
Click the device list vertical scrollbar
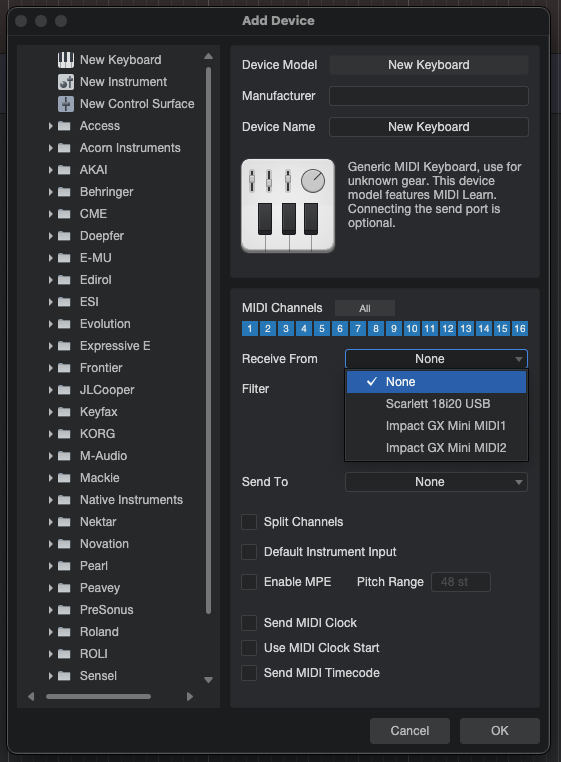coord(209,340)
